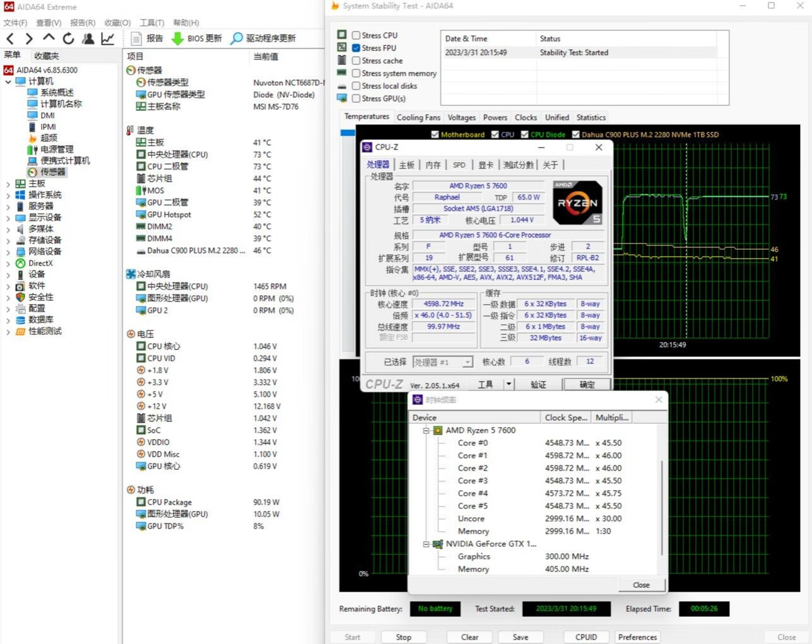Image resolution: width=812 pixels, height=644 pixels.
Task: Switch to the Cooling Fans tab
Action: (x=418, y=117)
